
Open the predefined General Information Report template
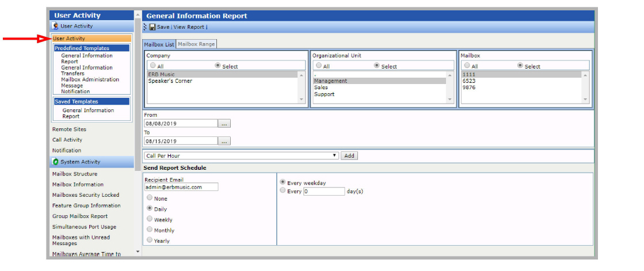pos(87,58)
